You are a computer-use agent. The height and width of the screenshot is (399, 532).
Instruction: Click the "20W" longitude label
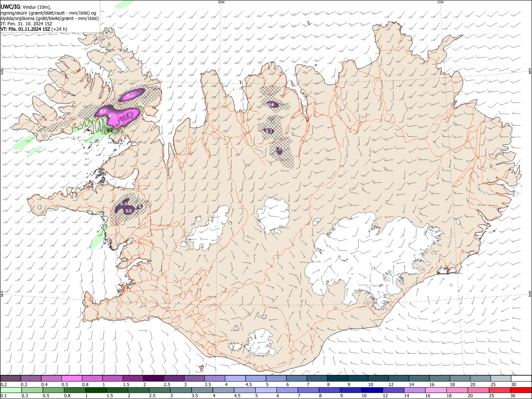[221, 2]
